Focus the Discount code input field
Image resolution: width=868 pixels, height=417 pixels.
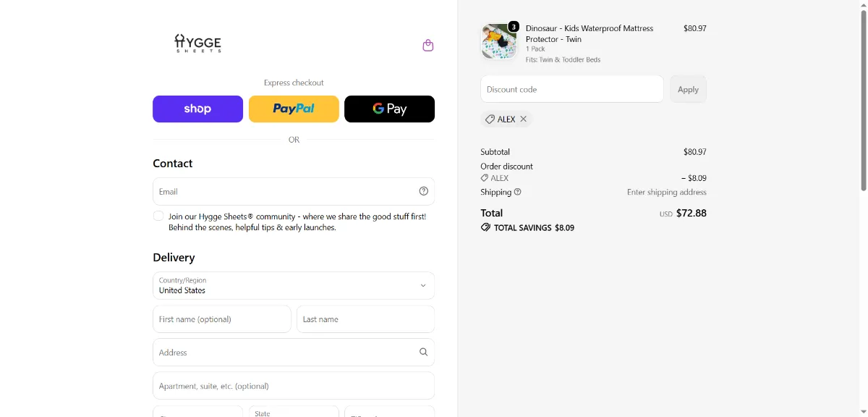click(x=572, y=89)
